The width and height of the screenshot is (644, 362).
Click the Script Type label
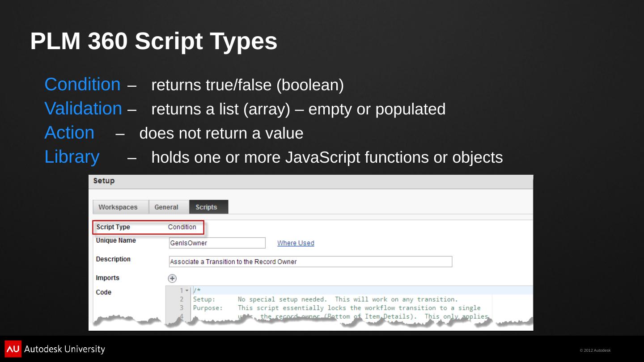pos(113,227)
